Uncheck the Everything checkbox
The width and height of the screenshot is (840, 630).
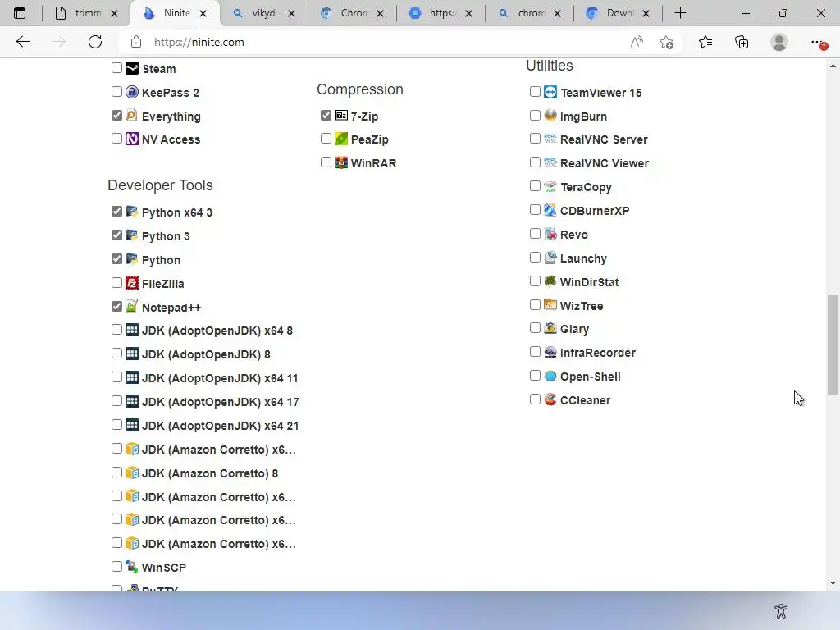pyautogui.click(x=116, y=115)
